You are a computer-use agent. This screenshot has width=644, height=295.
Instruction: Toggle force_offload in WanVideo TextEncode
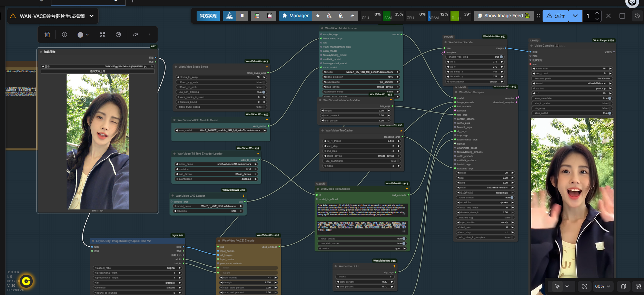[403, 239]
